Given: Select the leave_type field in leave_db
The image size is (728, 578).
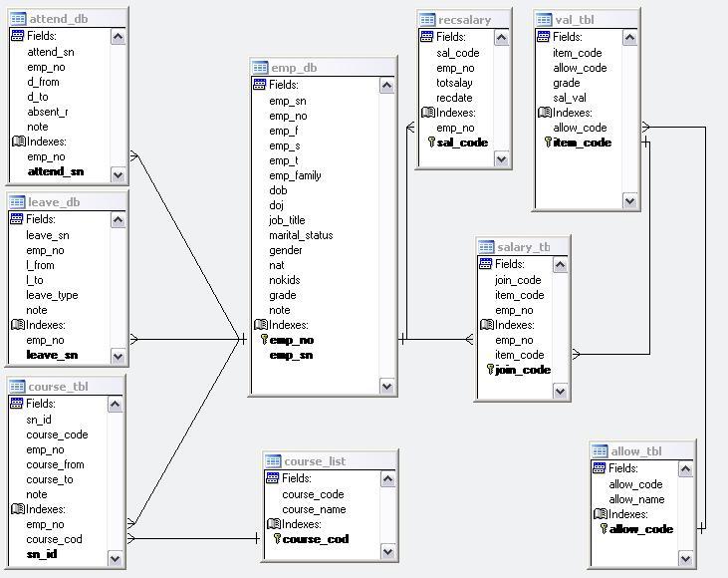Looking at the screenshot, I should [x=52, y=295].
